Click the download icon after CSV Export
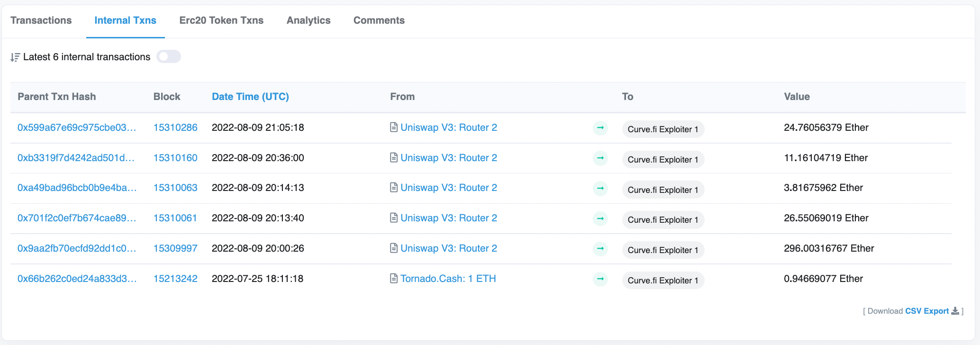Screen dimensions: 980x345 955,311
